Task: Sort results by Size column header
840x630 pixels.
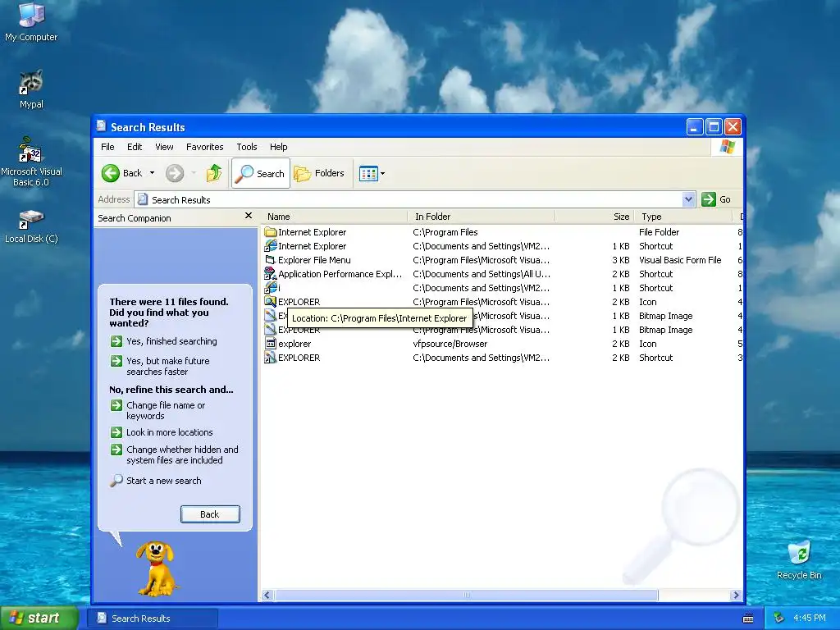Action: coord(595,217)
